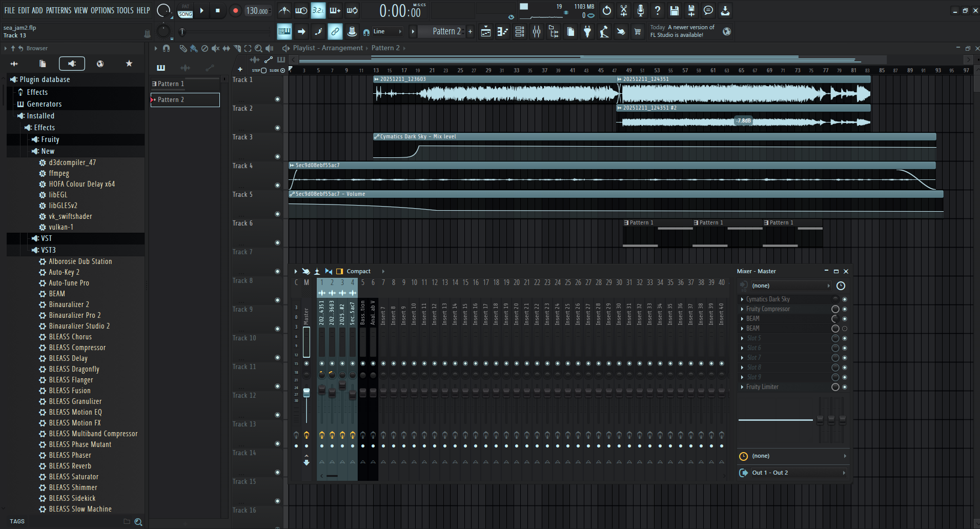Mute playlist Track 4 via its dot
This screenshot has height=529, width=980.
coord(278,185)
